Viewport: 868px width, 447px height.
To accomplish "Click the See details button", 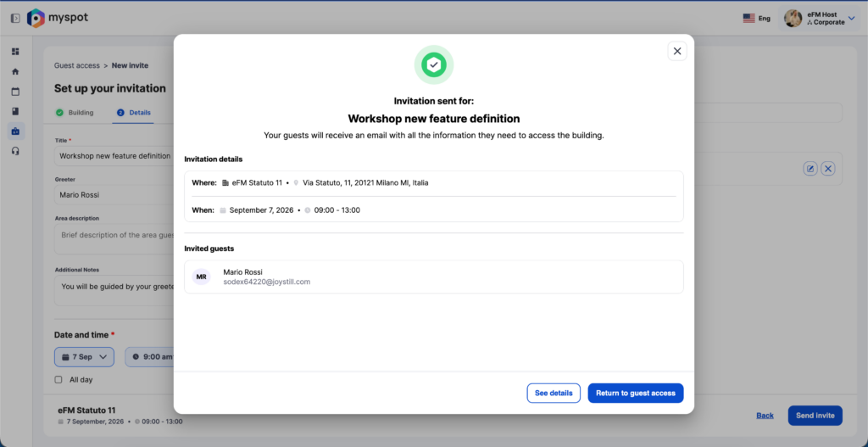I will (x=554, y=394).
